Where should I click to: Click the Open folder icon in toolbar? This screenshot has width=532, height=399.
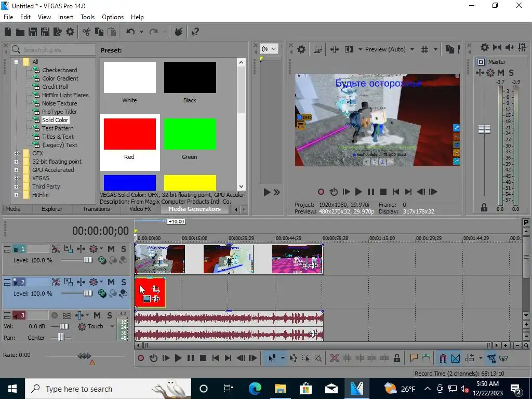[20, 32]
